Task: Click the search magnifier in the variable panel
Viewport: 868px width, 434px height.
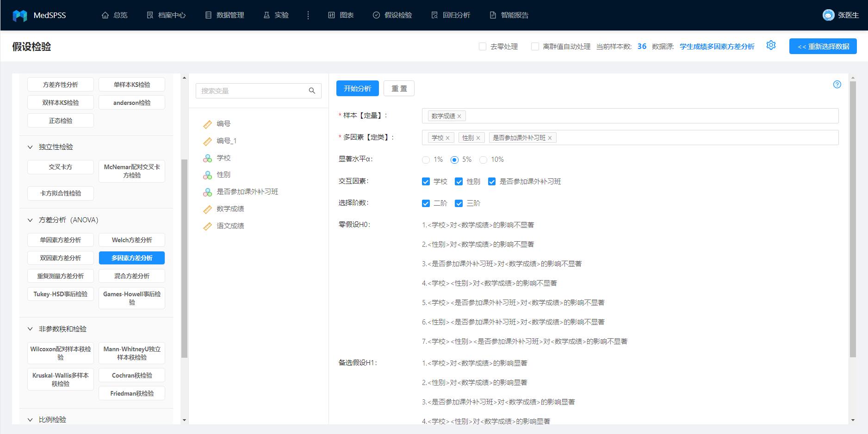Action: (311, 91)
